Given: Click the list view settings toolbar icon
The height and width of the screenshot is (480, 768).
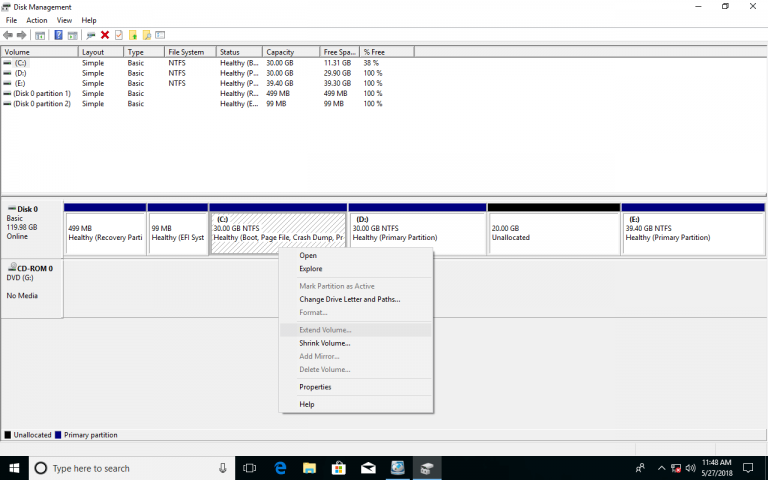Looking at the screenshot, I should coord(160,35).
